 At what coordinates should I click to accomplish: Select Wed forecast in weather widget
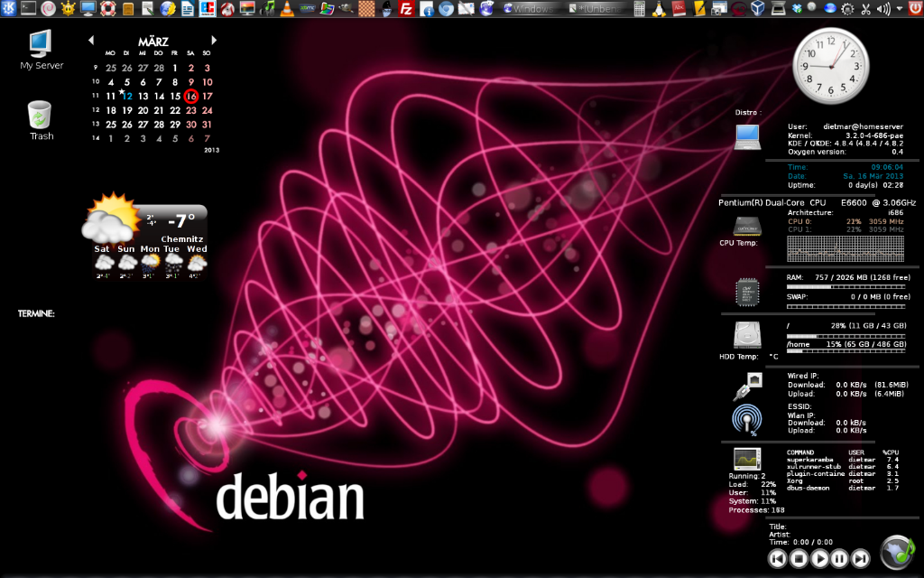click(197, 261)
